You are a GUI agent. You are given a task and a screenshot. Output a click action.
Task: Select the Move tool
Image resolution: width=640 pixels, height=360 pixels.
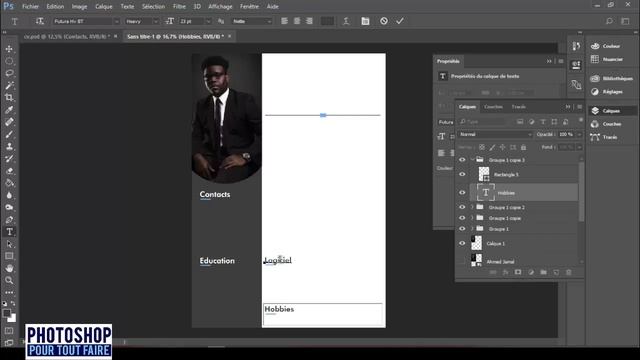pyautogui.click(x=9, y=49)
